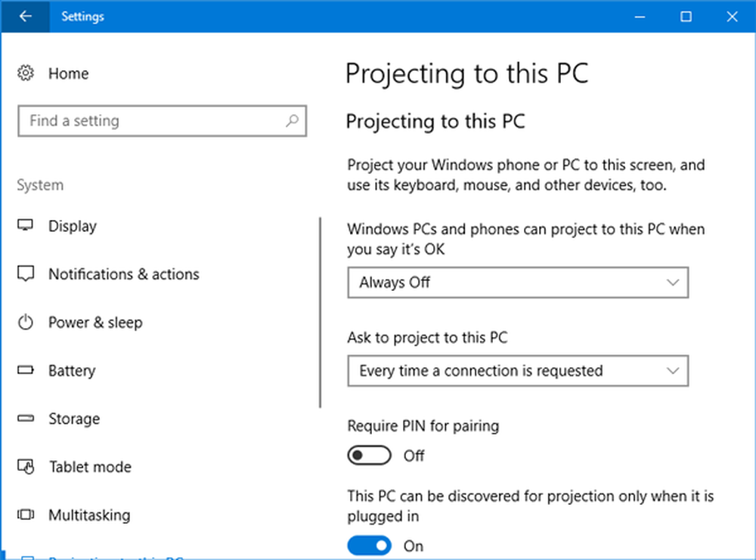756x560 pixels.
Task: Maximize the Settings window
Action: tap(686, 17)
